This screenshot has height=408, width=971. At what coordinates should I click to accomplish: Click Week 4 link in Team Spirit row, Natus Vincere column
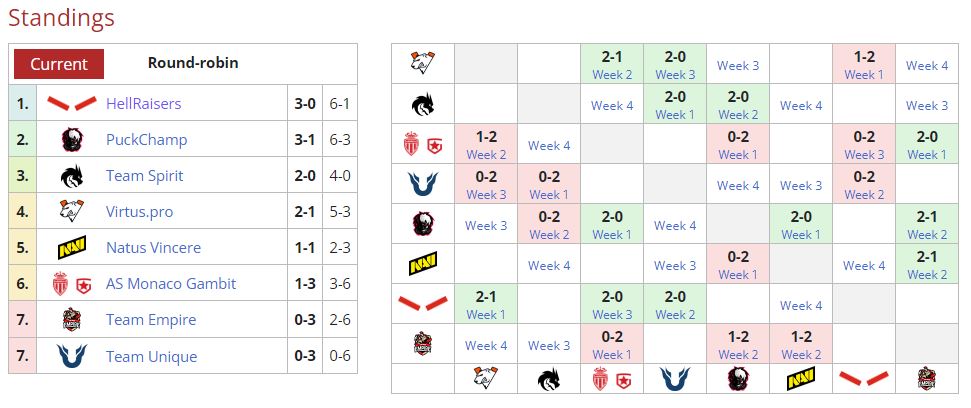point(801,105)
